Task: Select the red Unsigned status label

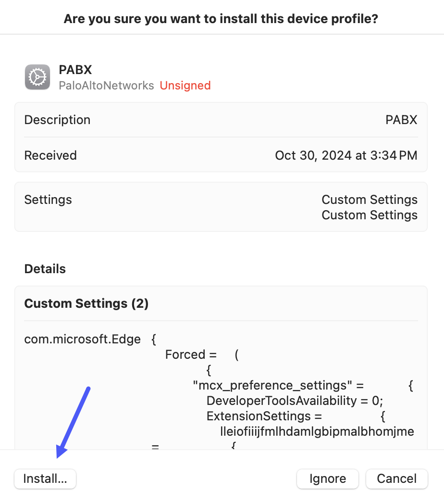Action: (185, 86)
